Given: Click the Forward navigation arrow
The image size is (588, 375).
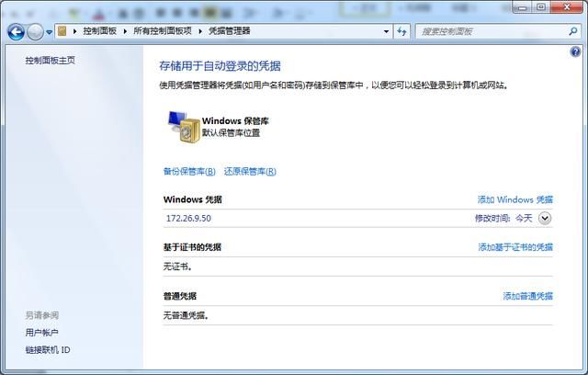Looking at the screenshot, I should 35,31.
